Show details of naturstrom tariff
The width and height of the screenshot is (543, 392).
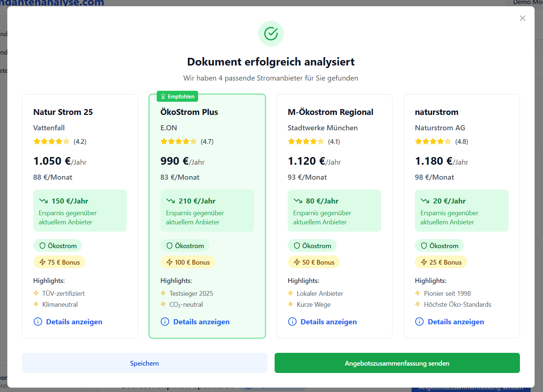[449, 322]
